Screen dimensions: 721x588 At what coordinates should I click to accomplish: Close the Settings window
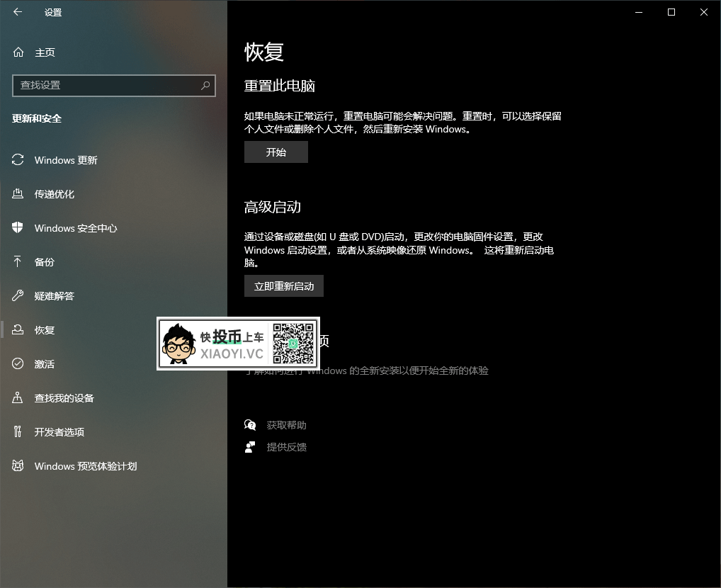tap(704, 13)
